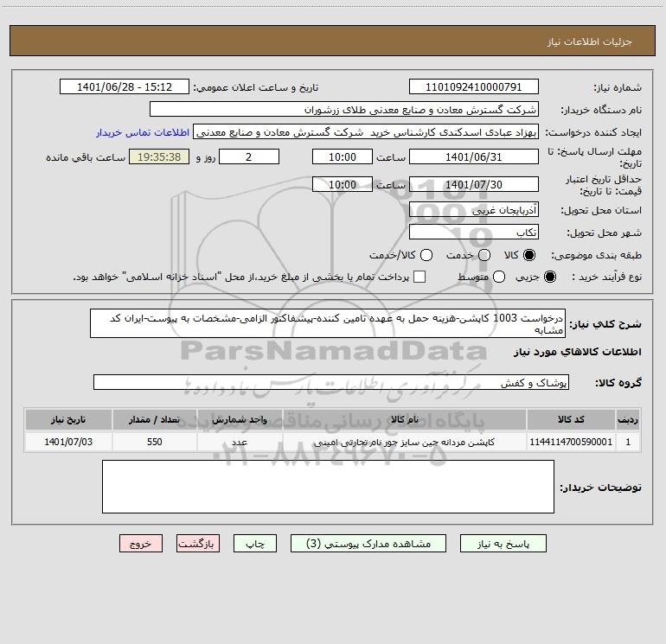Click the بازگشت back button
The image size is (666, 644).
pos(198,544)
